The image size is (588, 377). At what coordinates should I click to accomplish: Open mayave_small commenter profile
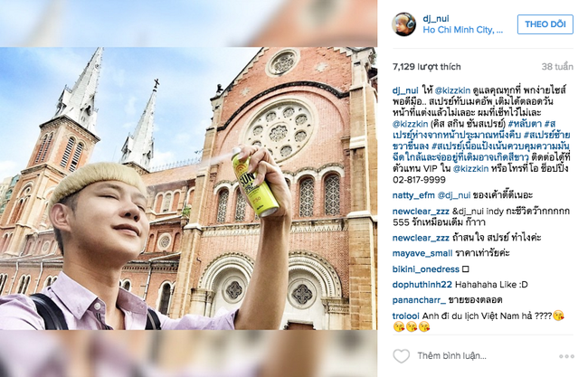click(x=422, y=253)
